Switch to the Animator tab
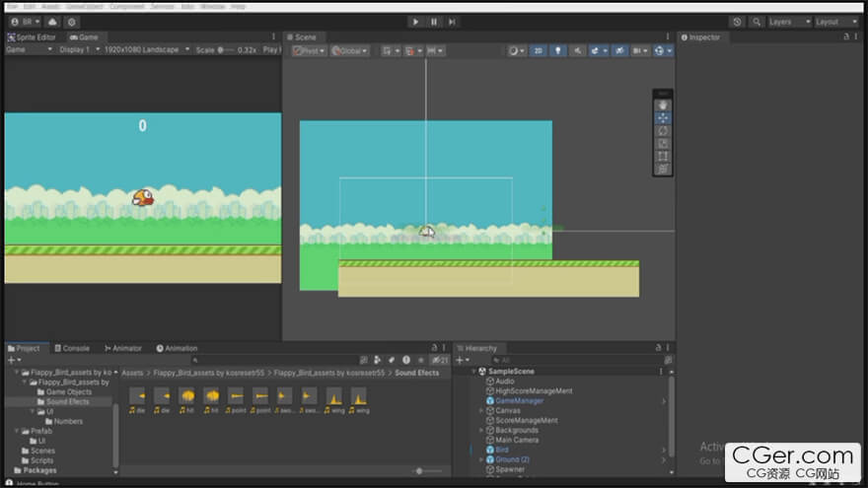 [x=122, y=348]
